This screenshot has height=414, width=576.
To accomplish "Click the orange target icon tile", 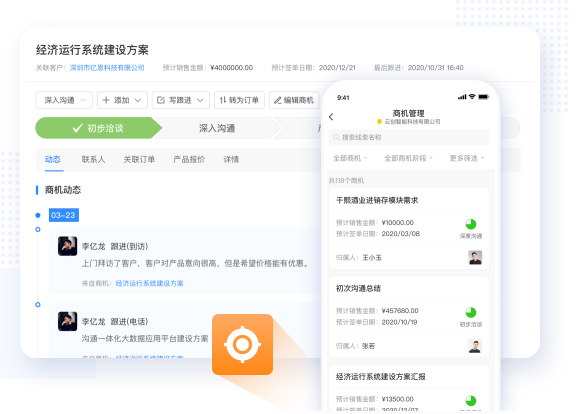I will (242, 345).
